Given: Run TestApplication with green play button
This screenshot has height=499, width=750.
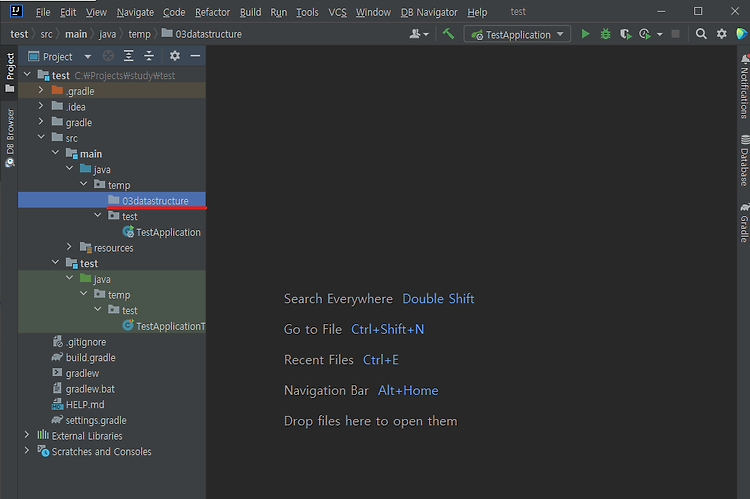Looking at the screenshot, I should pyautogui.click(x=585, y=34).
